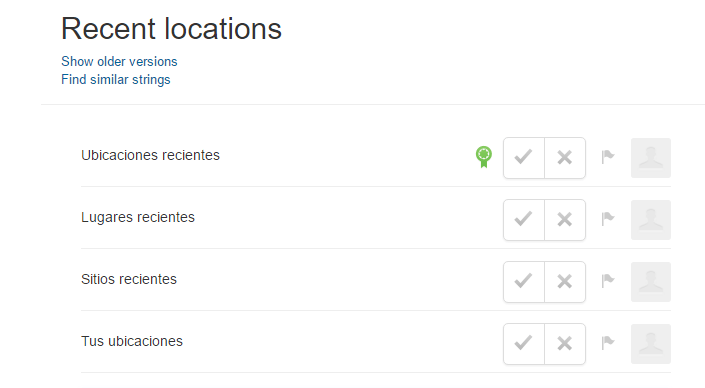Image resolution: width=705 pixels, height=388 pixels.
Task: Reject 'Sitios recientes' using the X button
Action: pyautogui.click(x=565, y=282)
